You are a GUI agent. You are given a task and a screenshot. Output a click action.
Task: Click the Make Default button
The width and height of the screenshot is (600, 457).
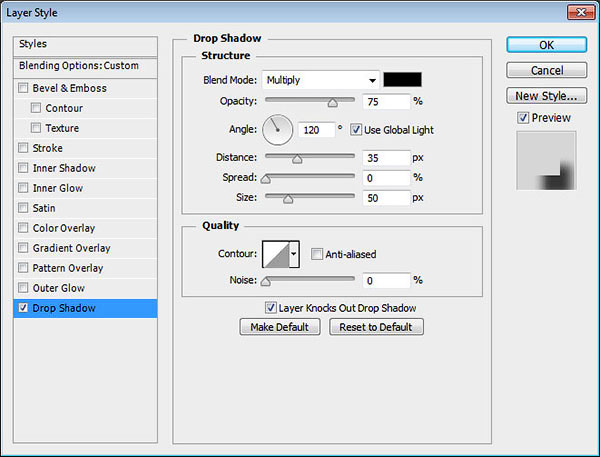click(280, 327)
